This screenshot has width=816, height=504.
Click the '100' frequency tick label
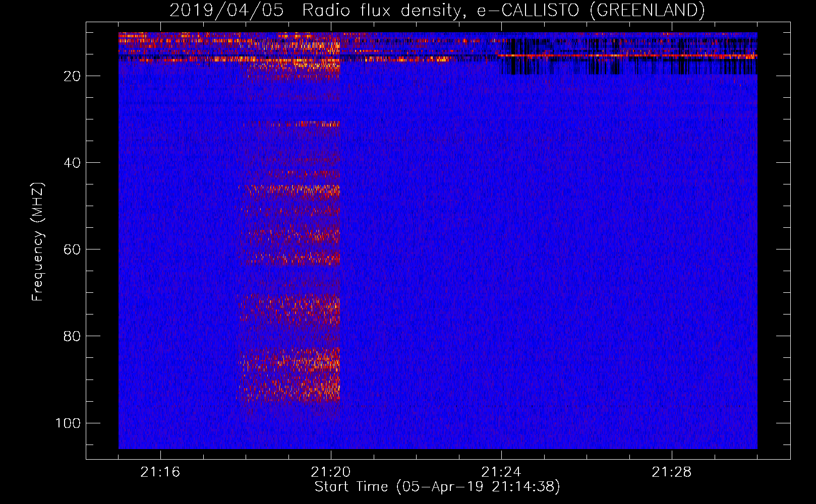tap(68, 423)
